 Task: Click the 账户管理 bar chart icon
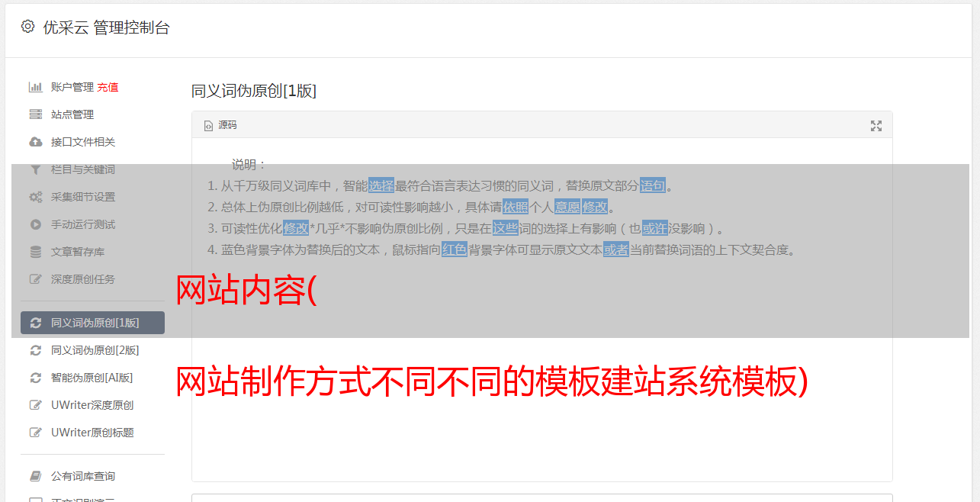point(35,87)
